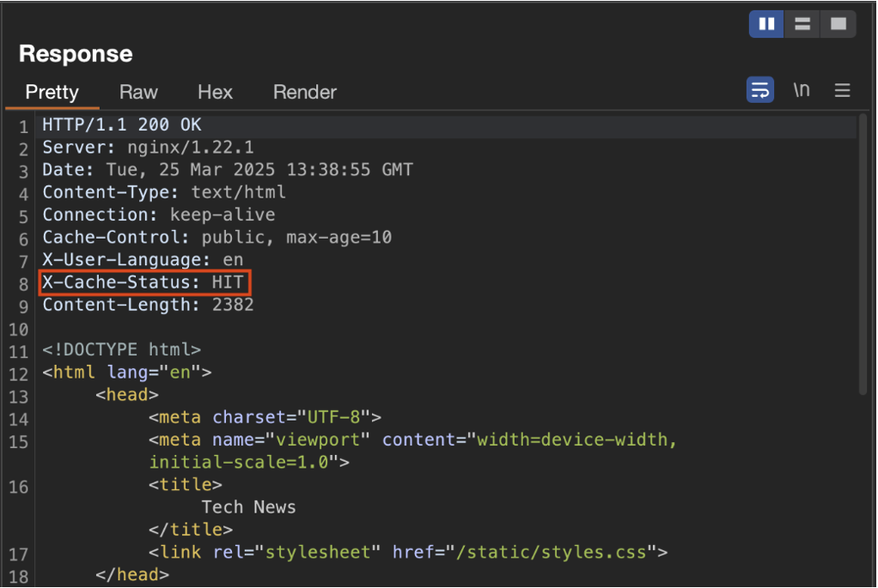
Task: Click line number 11 in the gutter
Action: click(x=19, y=351)
